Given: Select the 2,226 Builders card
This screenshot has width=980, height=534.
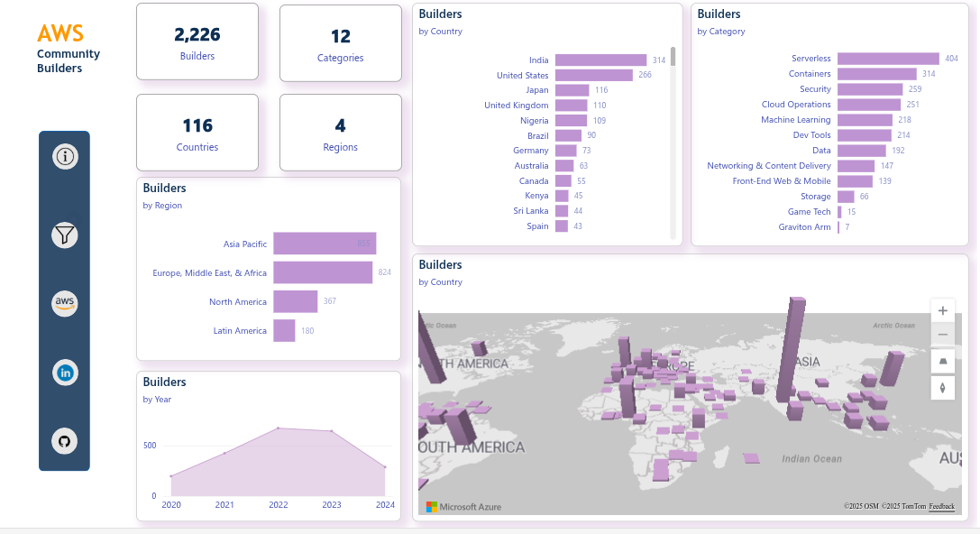Looking at the screenshot, I should pyautogui.click(x=197, y=41).
